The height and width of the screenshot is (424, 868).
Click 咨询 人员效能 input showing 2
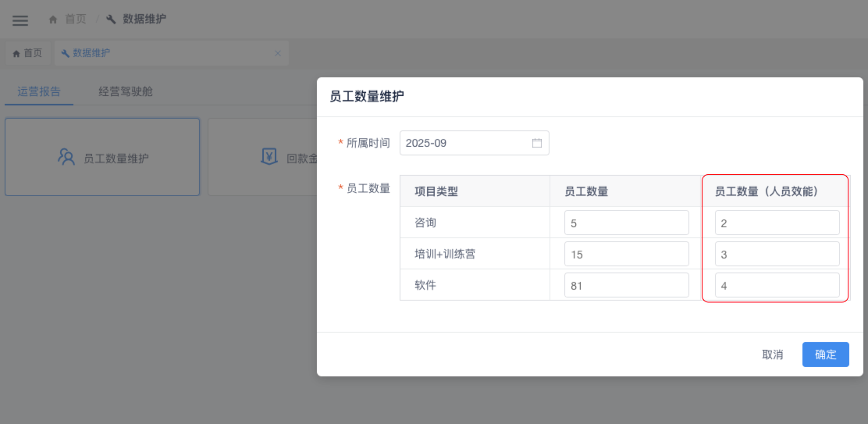coord(777,223)
